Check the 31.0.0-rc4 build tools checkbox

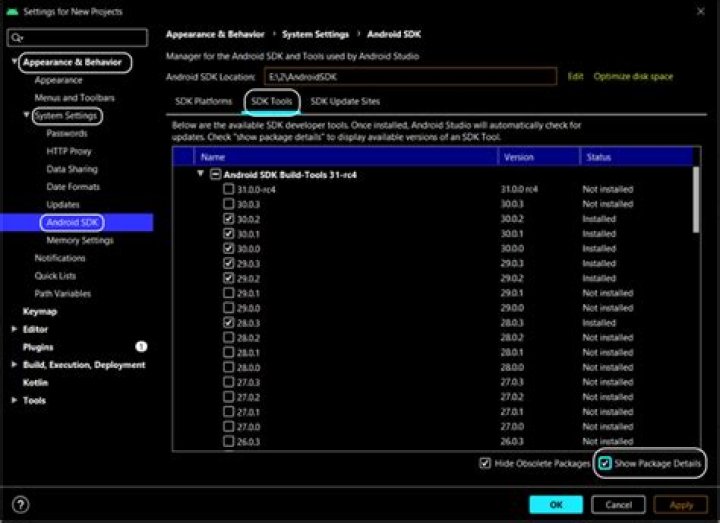point(228,189)
